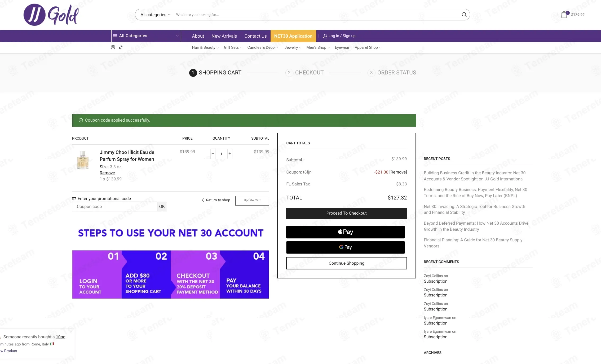Open NET30 Application tab
This screenshot has height=364, width=601.
click(x=293, y=36)
